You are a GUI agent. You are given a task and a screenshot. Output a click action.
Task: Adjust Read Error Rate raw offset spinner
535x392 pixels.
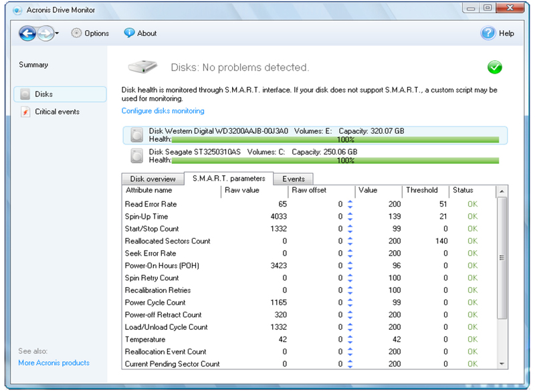tap(350, 204)
